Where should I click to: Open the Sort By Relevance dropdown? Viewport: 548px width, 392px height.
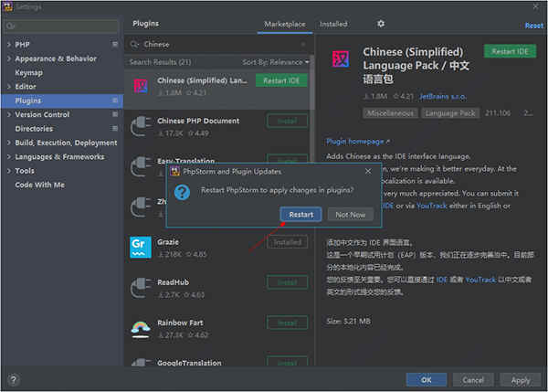pyautogui.click(x=276, y=62)
